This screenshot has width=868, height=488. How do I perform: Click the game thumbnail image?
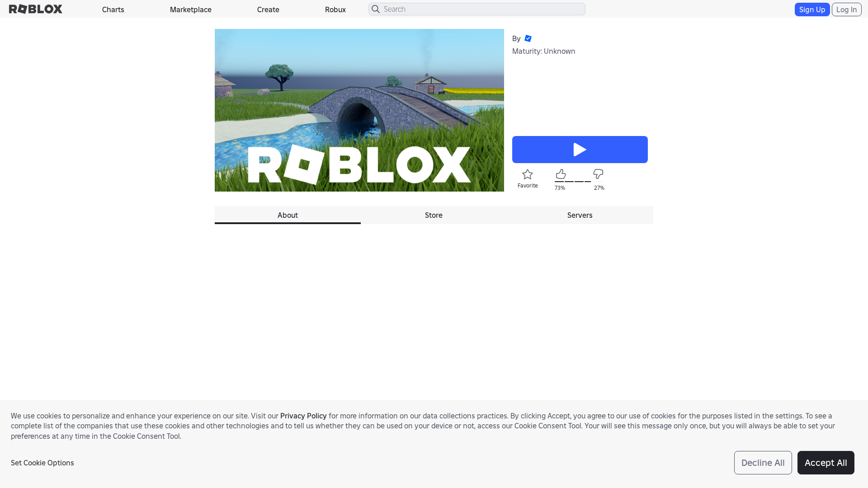(x=359, y=110)
